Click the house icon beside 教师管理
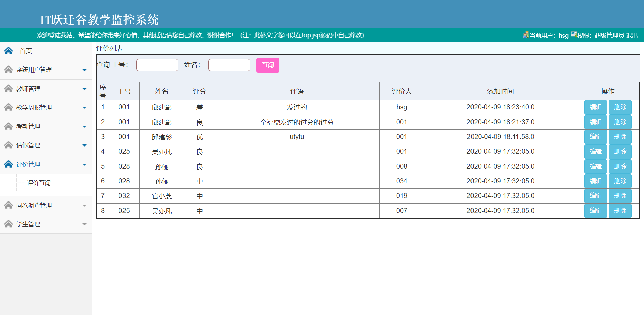The width and height of the screenshot is (644, 315). tap(8, 89)
